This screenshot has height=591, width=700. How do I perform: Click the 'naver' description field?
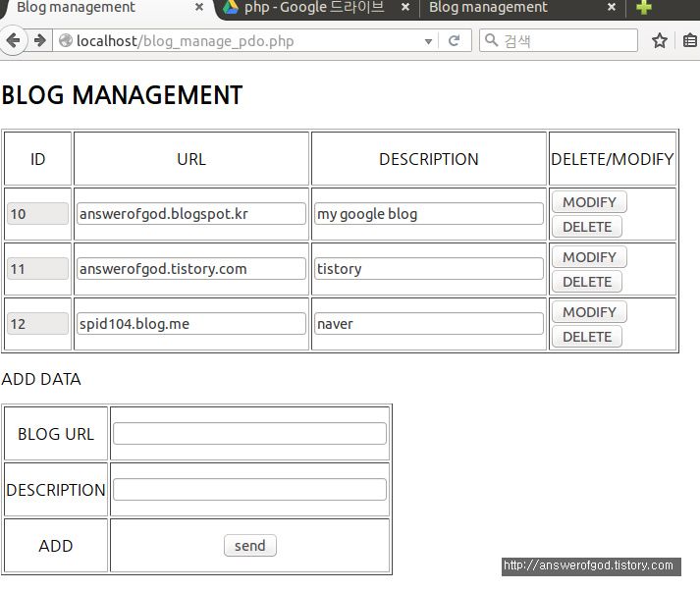[x=429, y=324]
